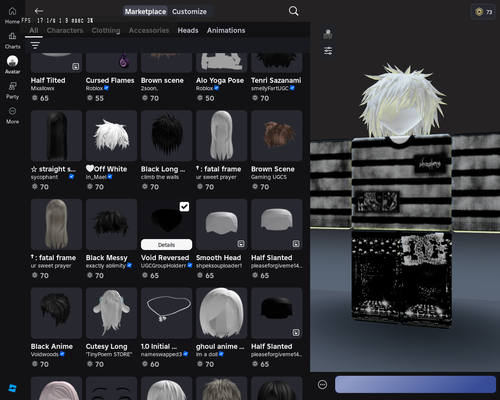Select the Black Messy hair thumbnail
500x400 pixels.
coord(111,224)
